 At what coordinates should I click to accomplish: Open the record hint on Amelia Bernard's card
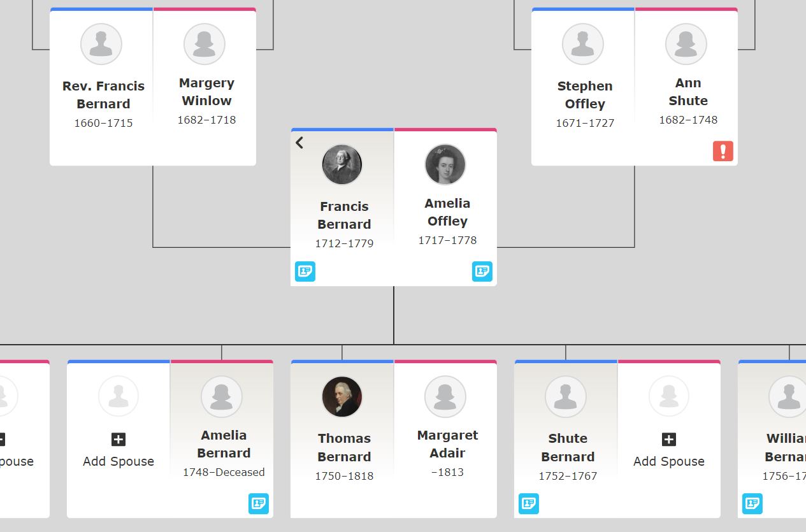point(259,503)
